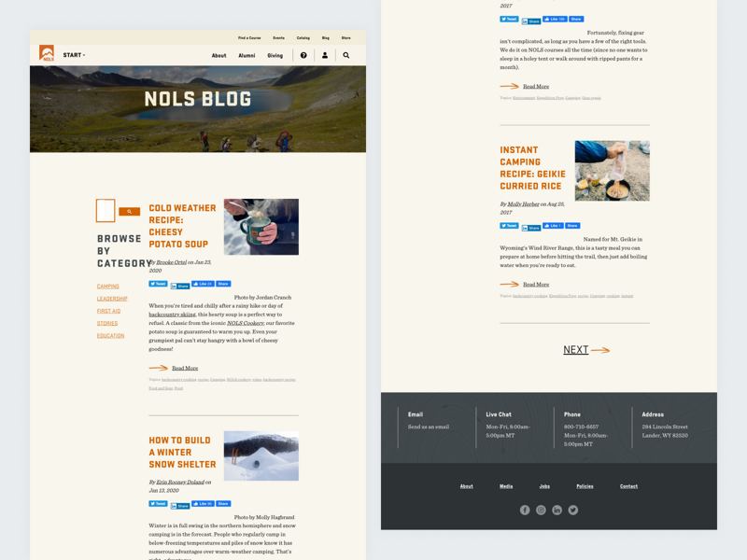Open the LinkedIn icon in the footer
The image size is (747, 560).
pos(557,510)
